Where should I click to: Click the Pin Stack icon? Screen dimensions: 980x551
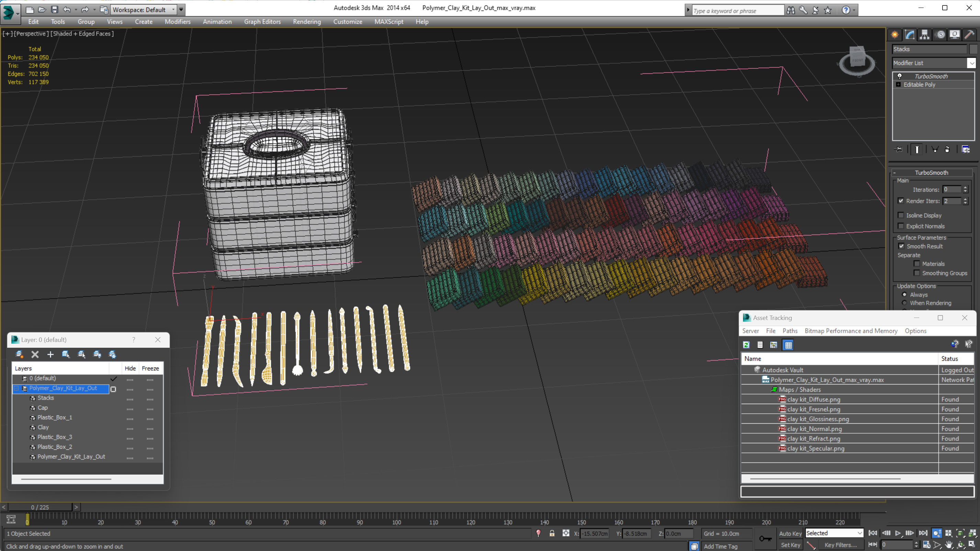pos(899,149)
